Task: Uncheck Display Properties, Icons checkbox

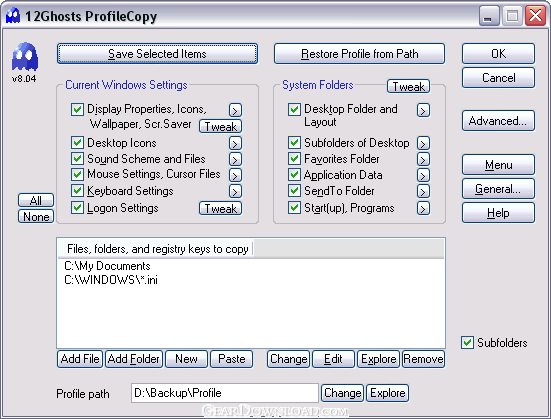Action: [77, 109]
